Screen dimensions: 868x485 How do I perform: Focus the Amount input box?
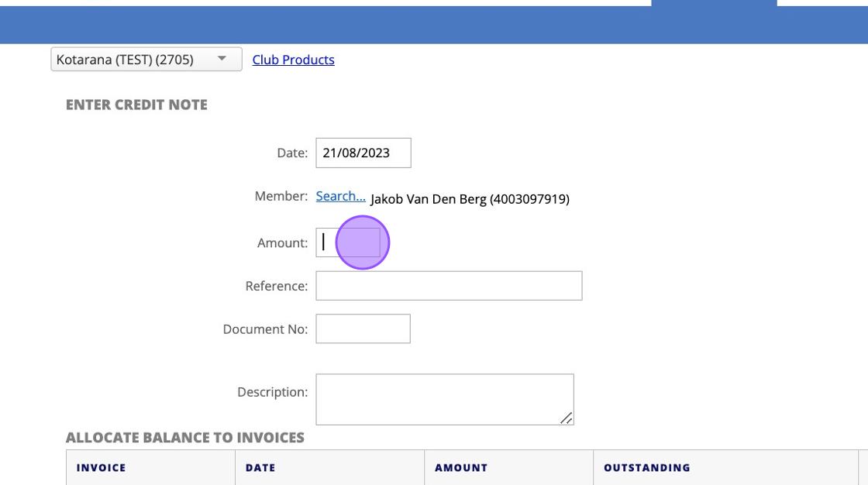(x=348, y=242)
